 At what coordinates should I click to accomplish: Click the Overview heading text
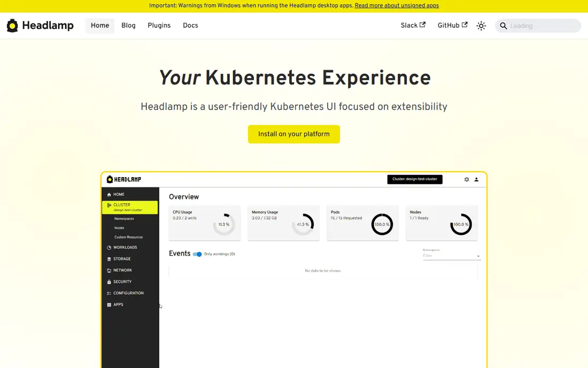[184, 197]
